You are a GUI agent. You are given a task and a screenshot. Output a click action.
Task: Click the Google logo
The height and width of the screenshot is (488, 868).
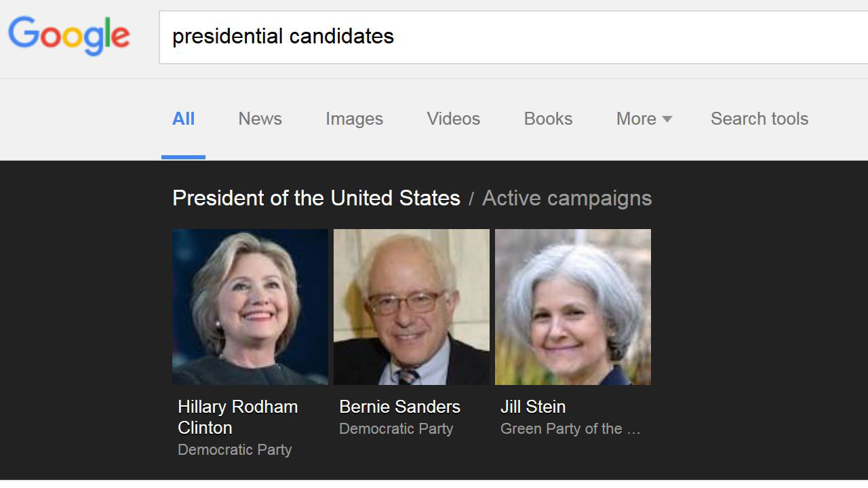point(68,36)
